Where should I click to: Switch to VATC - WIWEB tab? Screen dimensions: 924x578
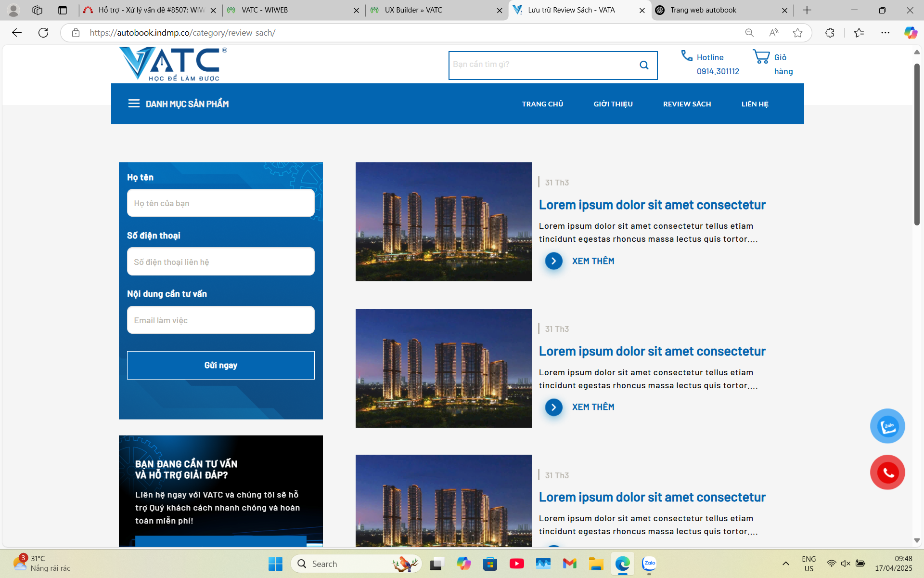pyautogui.click(x=293, y=10)
